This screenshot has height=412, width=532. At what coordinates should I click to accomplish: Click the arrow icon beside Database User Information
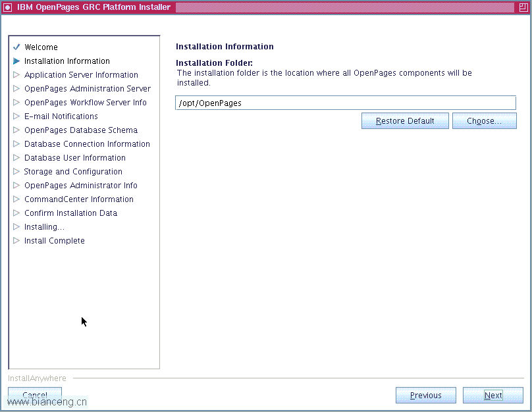click(x=16, y=158)
